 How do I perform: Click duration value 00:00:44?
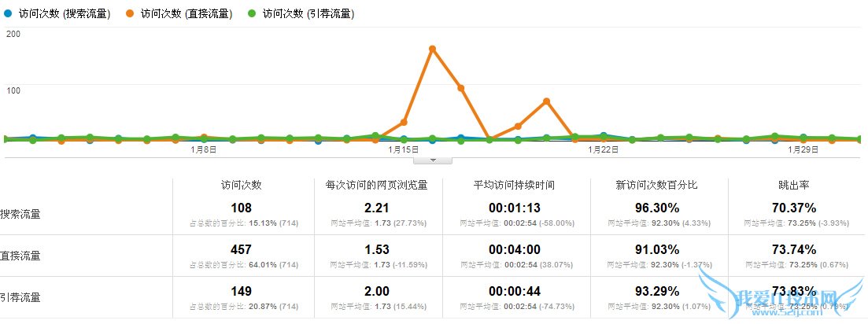pos(514,291)
